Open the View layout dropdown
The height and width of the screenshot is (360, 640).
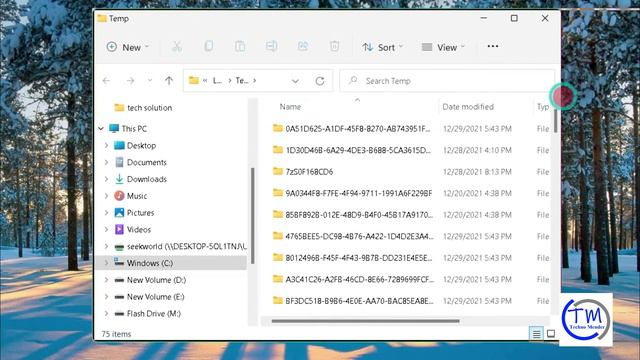(443, 47)
